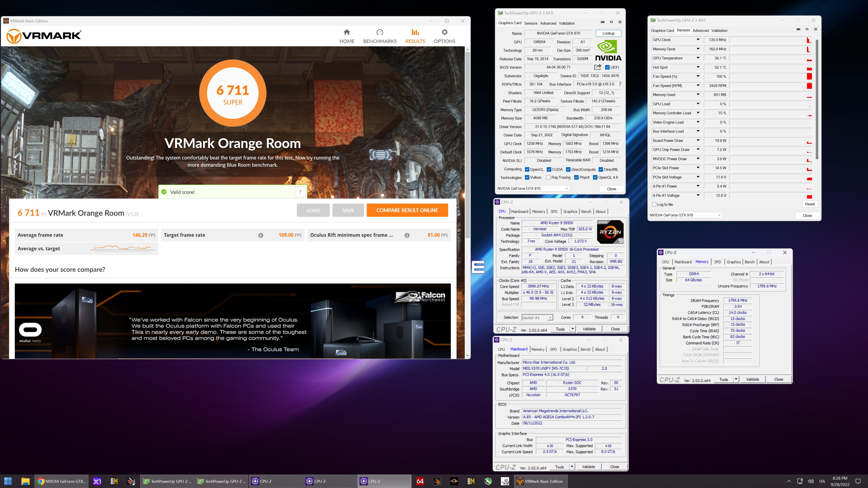Viewport: 868px width, 488px height.
Task: Open Tools dropdown arrow in CPU-Z Memory window
Action: [x=736, y=379]
